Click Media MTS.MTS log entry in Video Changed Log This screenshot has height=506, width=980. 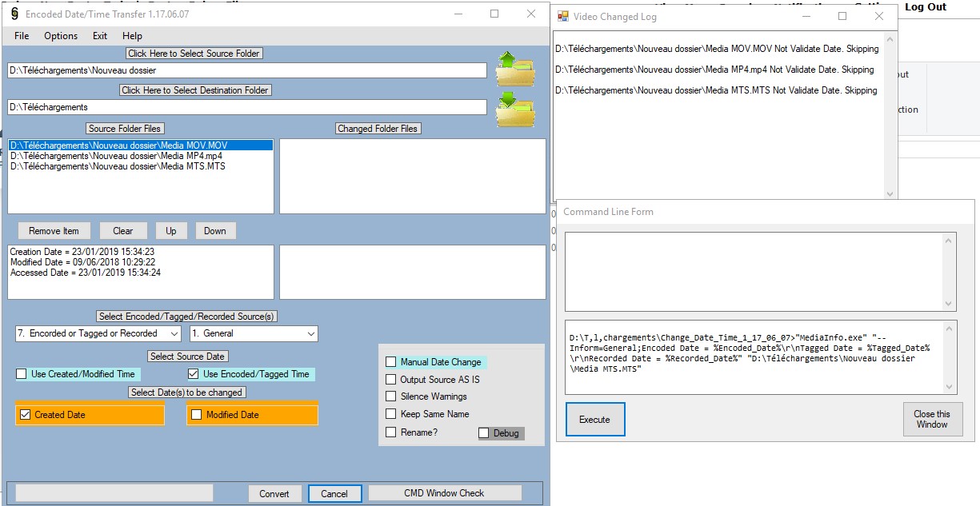coord(716,90)
